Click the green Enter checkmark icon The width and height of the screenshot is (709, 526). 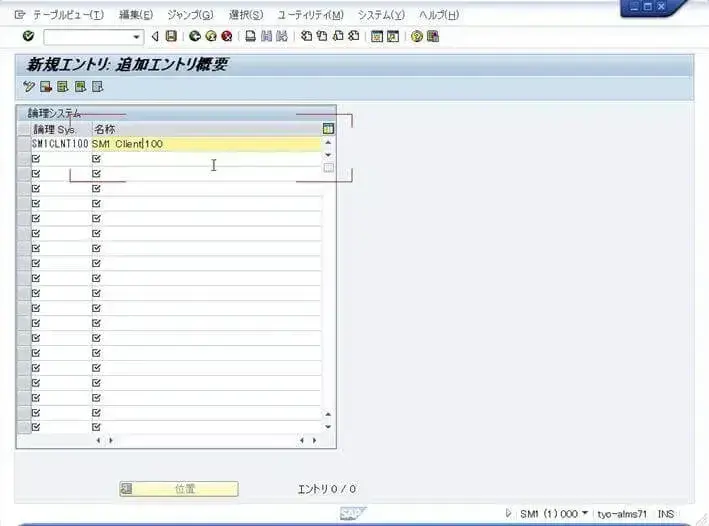(x=28, y=36)
